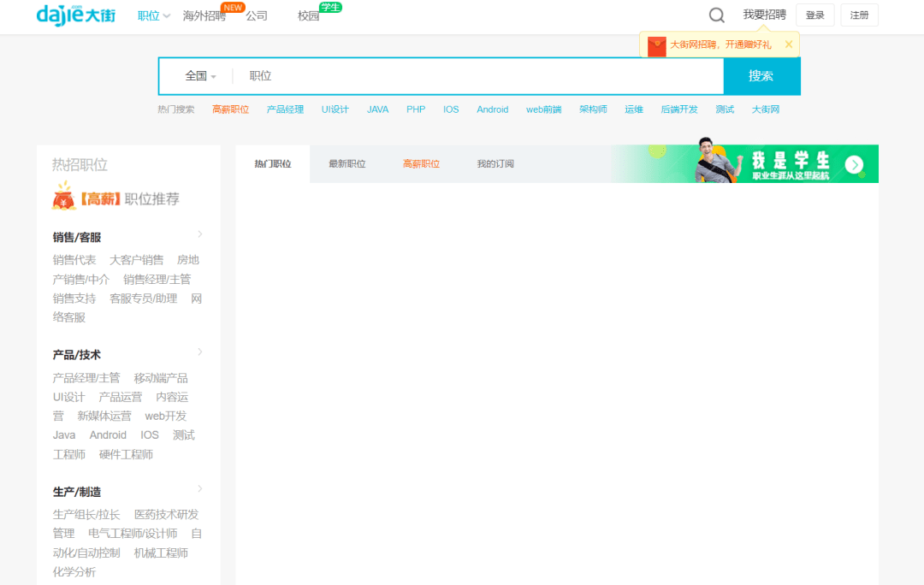Open the magnifier search icon in header

[x=717, y=15]
